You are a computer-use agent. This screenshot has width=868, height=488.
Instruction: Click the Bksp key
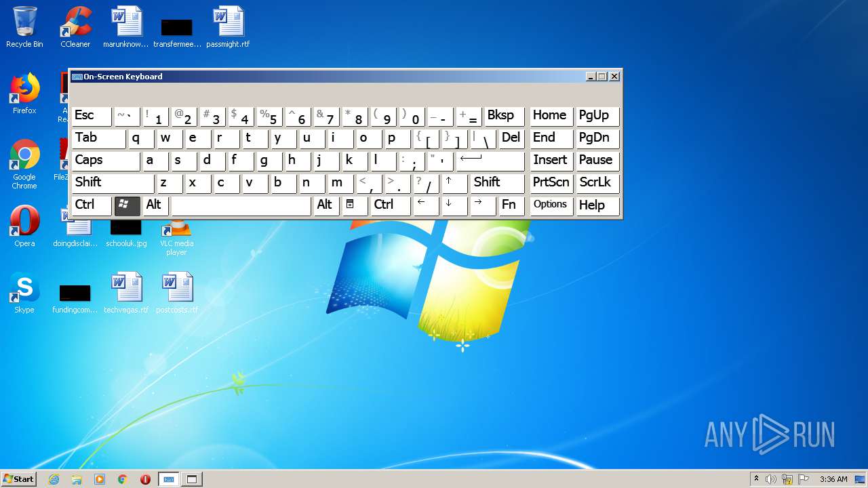pyautogui.click(x=504, y=116)
